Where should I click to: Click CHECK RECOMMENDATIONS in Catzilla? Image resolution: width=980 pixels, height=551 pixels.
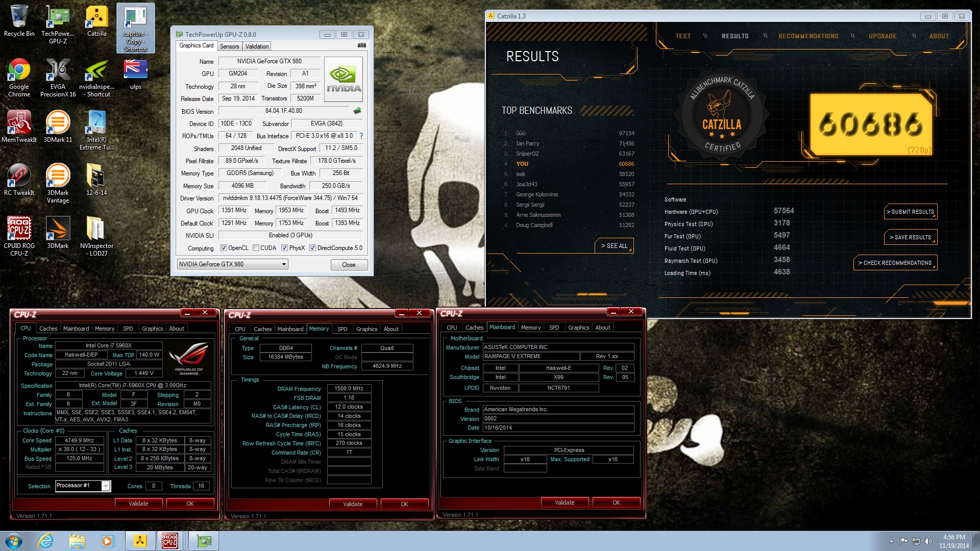click(895, 263)
